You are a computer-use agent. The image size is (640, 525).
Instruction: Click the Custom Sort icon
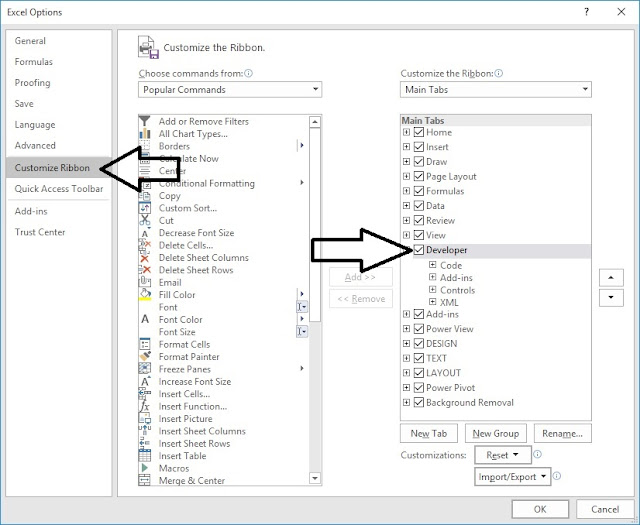[x=144, y=208]
